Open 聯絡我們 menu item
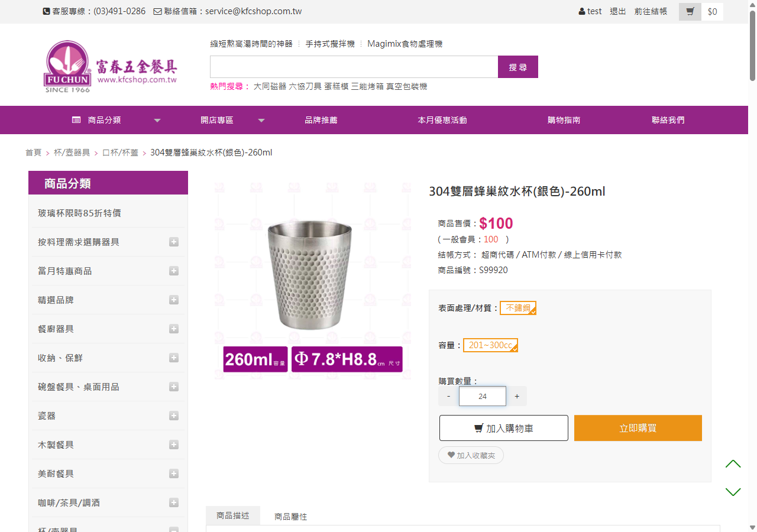This screenshot has width=757, height=532. pos(668,120)
